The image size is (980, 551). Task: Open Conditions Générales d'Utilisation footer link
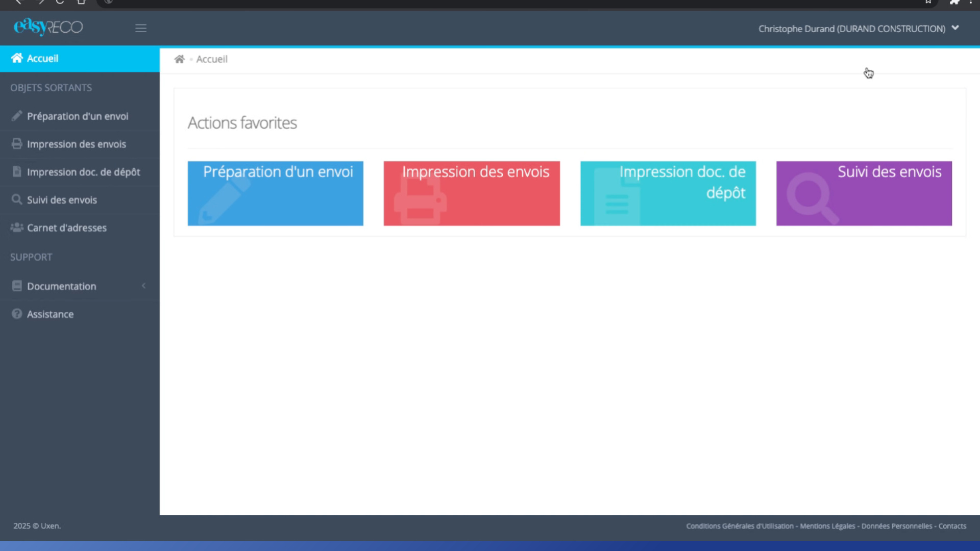pos(740,526)
